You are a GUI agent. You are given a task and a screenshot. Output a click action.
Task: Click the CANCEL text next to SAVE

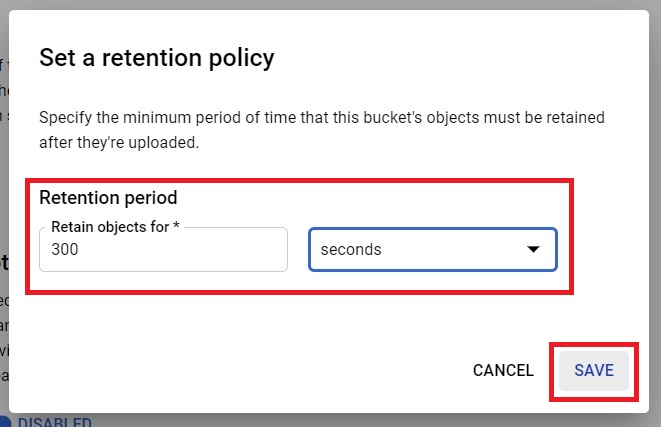pyautogui.click(x=503, y=371)
